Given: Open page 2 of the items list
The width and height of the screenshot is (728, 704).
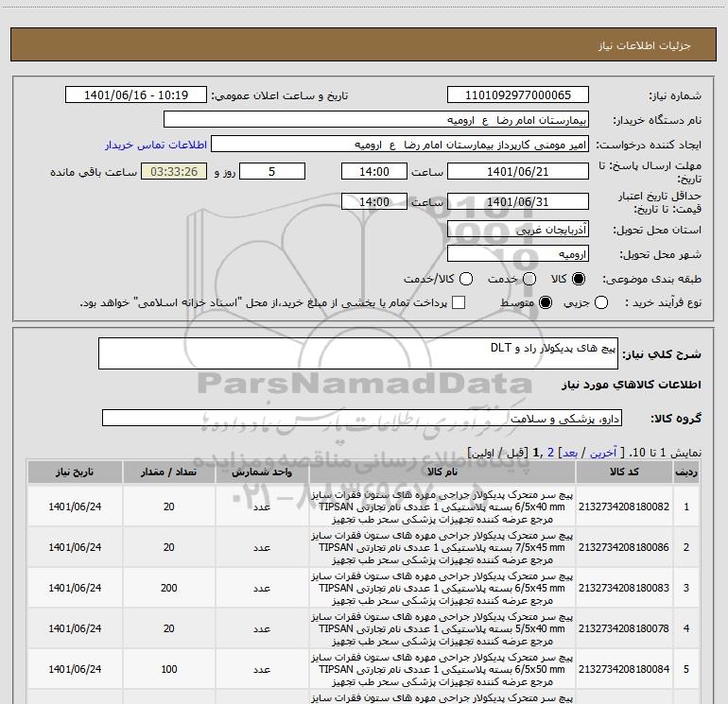Looking at the screenshot, I should click(550, 453).
